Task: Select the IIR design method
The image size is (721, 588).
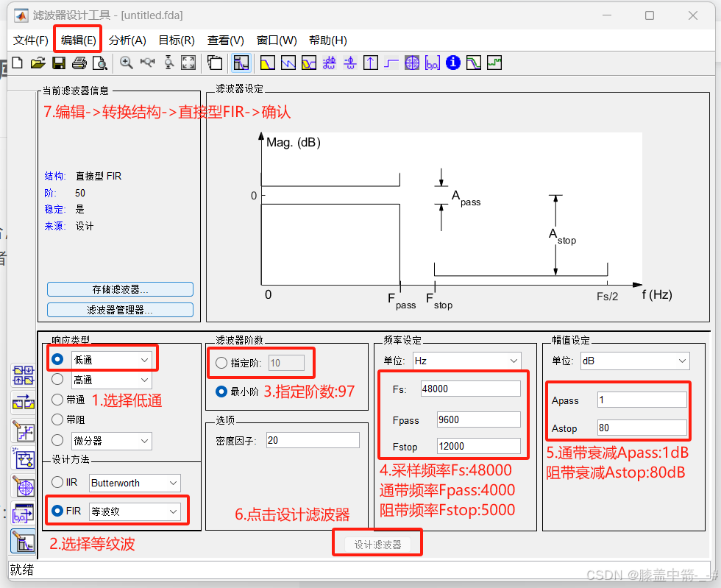Action: coord(57,483)
